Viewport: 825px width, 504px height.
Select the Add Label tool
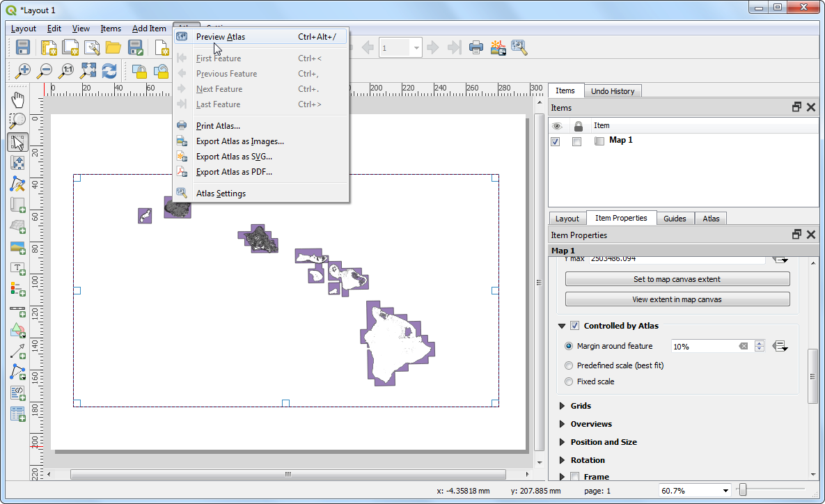point(18,268)
